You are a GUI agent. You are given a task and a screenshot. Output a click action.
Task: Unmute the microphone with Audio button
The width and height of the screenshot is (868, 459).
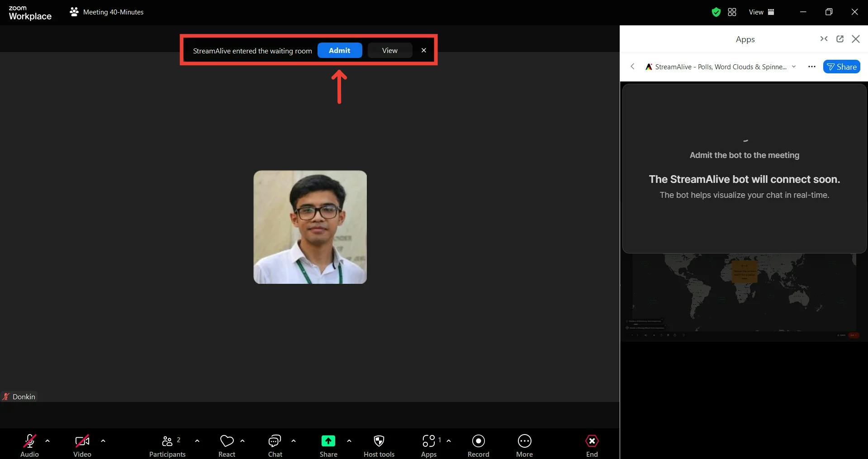[29, 445]
